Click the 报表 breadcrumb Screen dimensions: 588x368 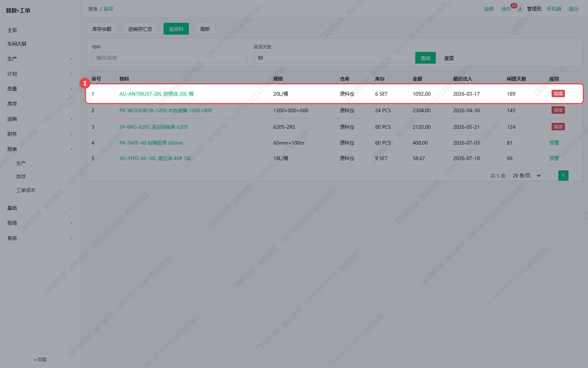tap(93, 9)
